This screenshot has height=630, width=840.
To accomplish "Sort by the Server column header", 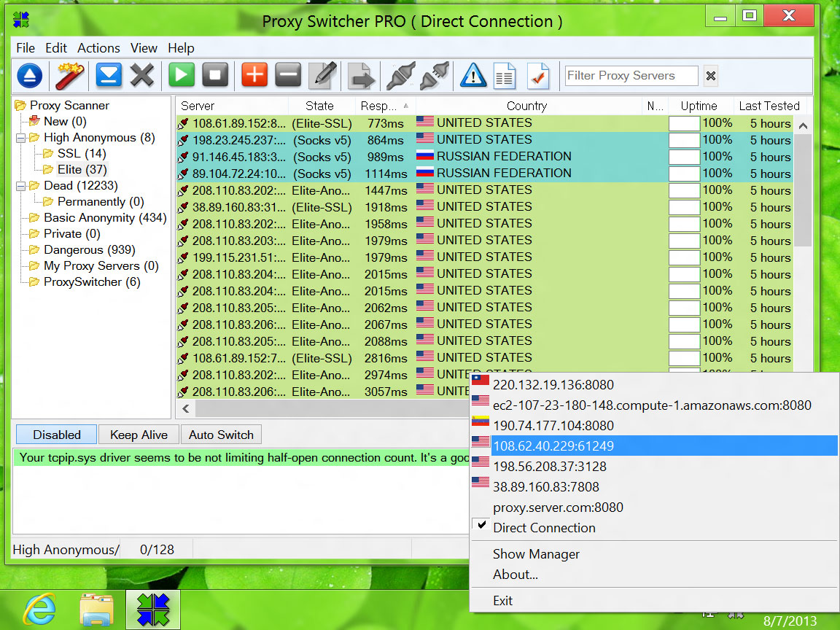I will (x=232, y=106).
